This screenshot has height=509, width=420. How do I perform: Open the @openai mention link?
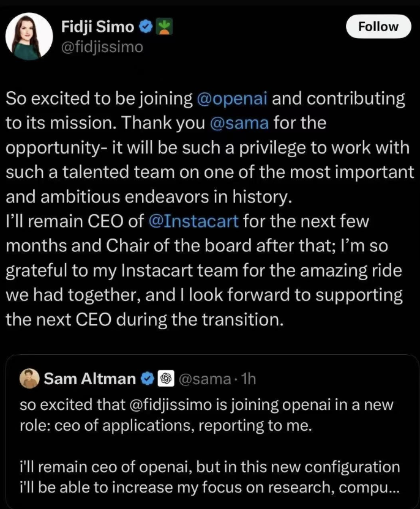click(x=235, y=98)
